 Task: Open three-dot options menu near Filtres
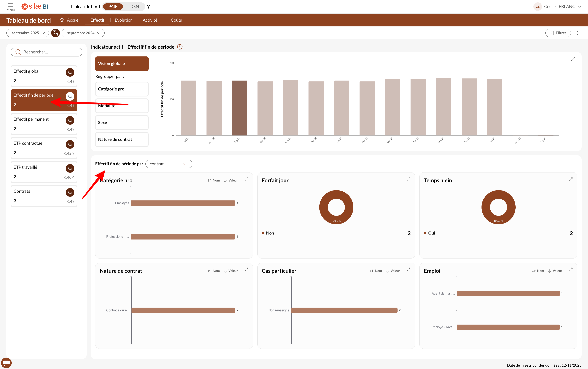click(x=577, y=33)
